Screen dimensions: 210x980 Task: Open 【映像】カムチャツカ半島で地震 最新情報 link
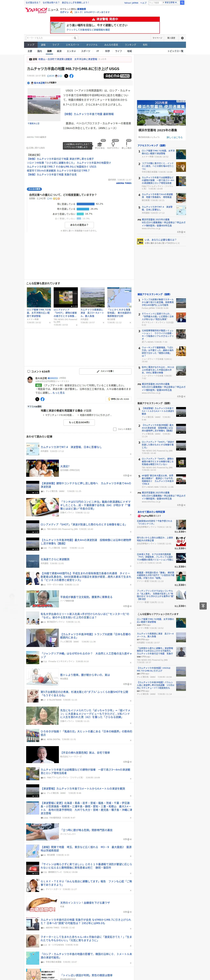[88, 114]
